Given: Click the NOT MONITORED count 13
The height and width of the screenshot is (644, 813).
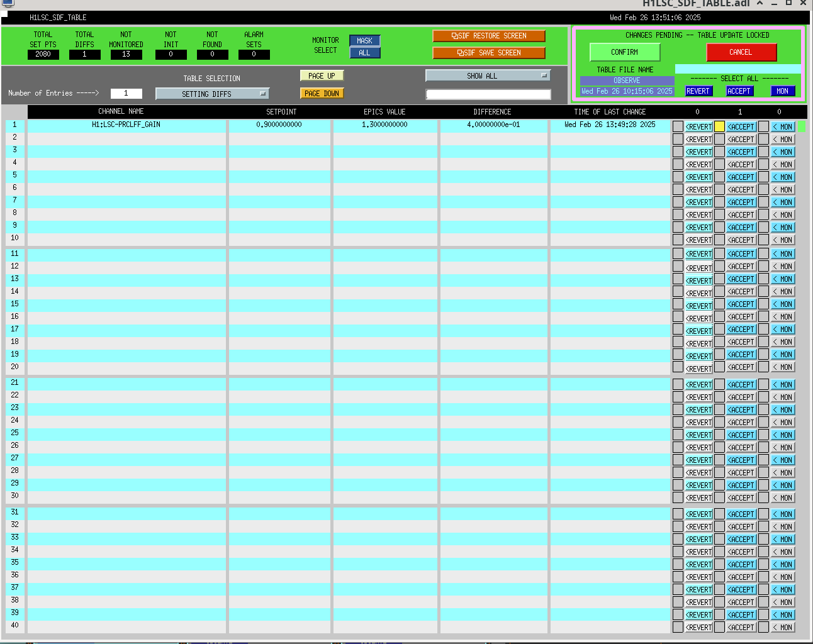Looking at the screenshot, I should [x=126, y=54].
